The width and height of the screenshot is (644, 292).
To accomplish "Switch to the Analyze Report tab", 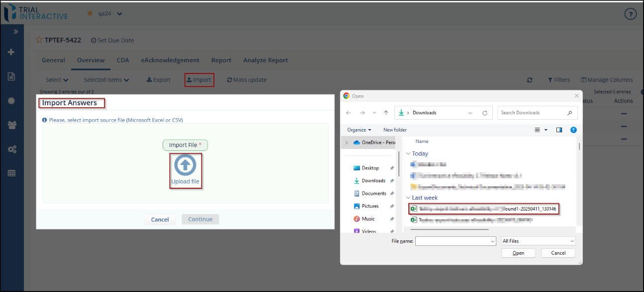I will (x=265, y=60).
